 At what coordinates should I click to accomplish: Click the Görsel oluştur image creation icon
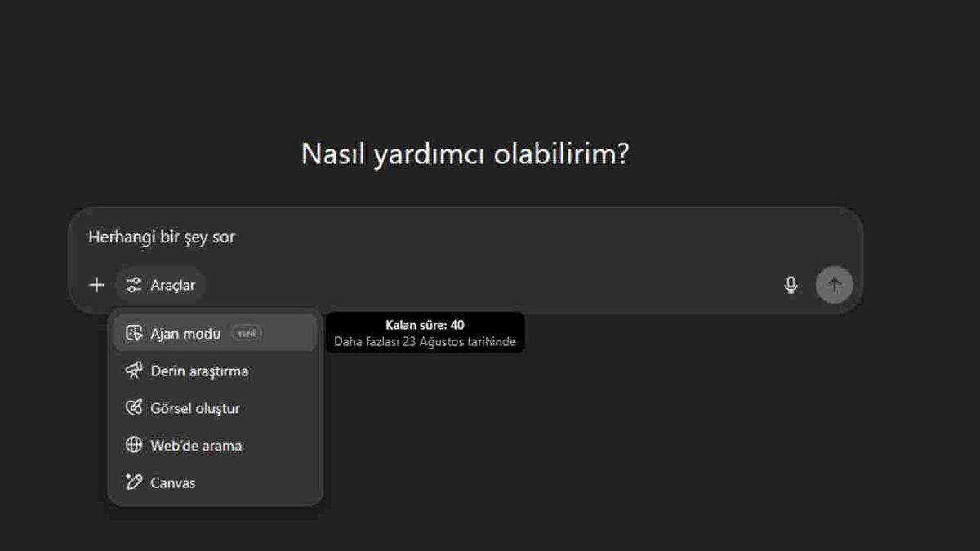tap(133, 408)
